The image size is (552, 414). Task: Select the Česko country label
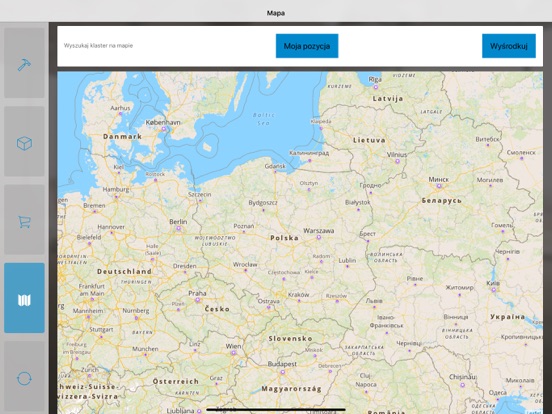(x=217, y=309)
